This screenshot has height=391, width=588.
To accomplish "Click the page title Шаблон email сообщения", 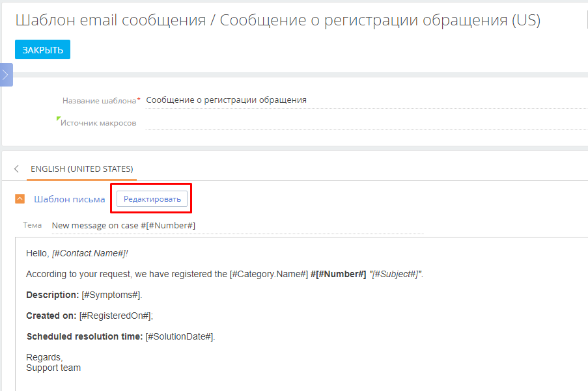I will [x=111, y=20].
